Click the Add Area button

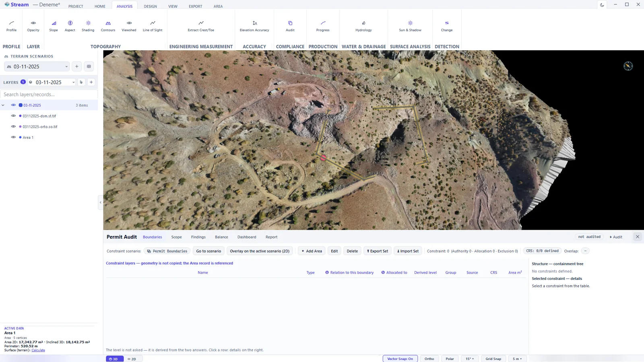tap(312, 251)
